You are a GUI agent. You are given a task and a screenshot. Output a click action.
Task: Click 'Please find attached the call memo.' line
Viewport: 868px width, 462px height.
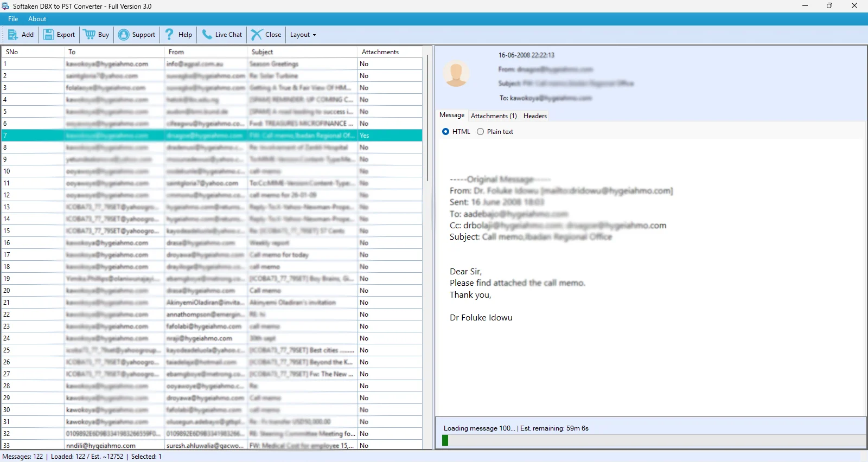518,283
